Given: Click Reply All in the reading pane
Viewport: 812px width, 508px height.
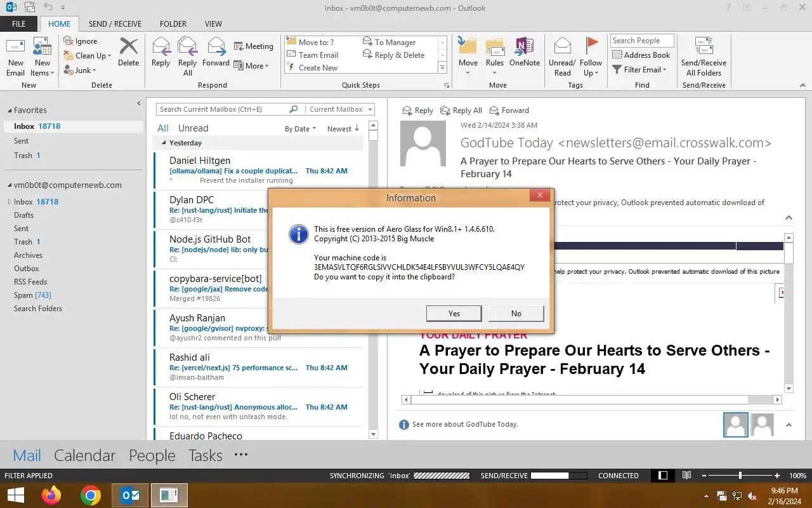Looking at the screenshot, I should point(461,110).
